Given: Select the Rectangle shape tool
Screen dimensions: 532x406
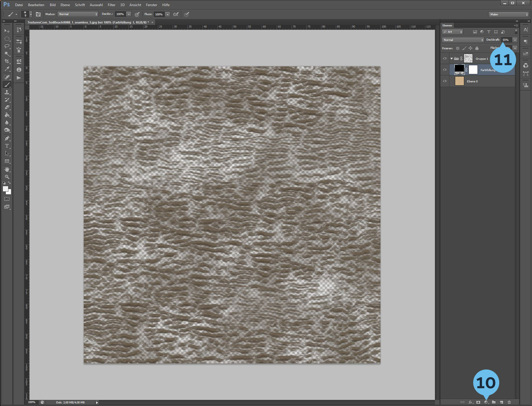Looking at the screenshot, I should [7, 161].
